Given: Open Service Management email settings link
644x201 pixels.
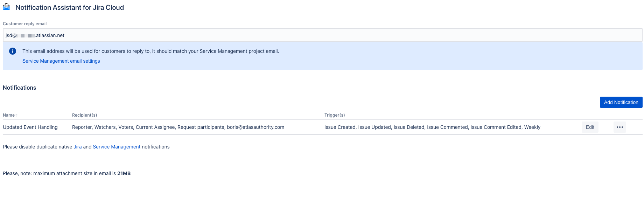Looking at the screenshot, I should (x=61, y=61).
